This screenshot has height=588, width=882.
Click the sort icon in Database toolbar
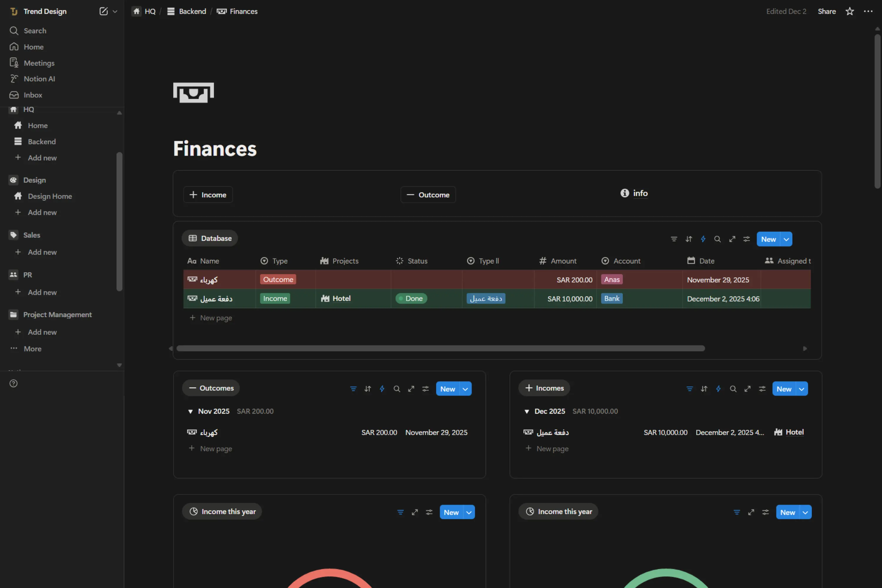(689, 239)
